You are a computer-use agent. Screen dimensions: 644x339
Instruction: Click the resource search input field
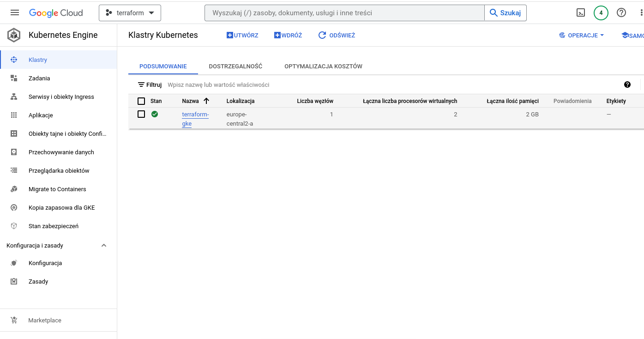[x=344, y=12]
